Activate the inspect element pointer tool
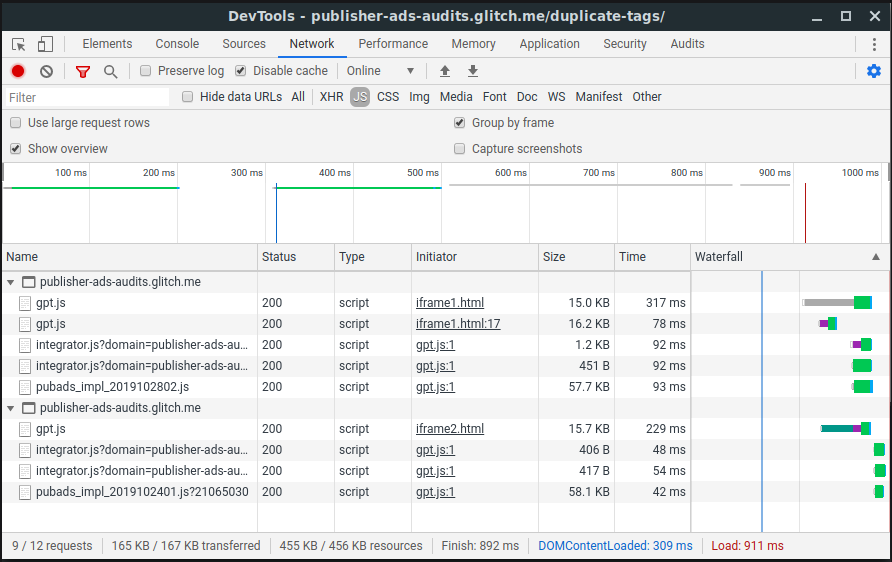 [19, 44]
